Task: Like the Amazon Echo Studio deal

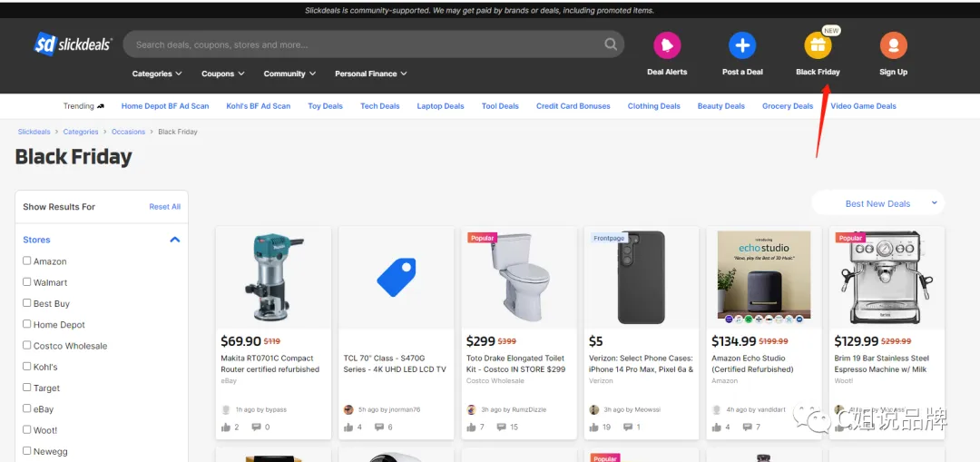Action: pos(717,427)
